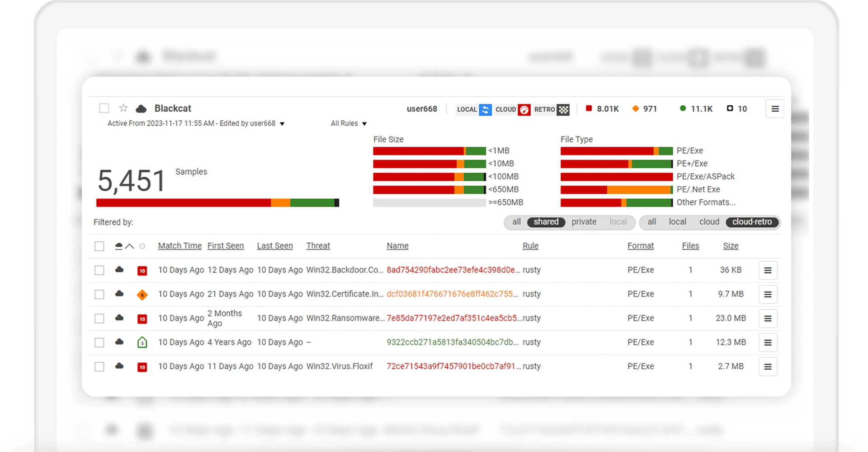This screenshot has height=452, width=868.
Task: Click orange diamond badge on Win32.Certificate row
Action: point(142,295)
